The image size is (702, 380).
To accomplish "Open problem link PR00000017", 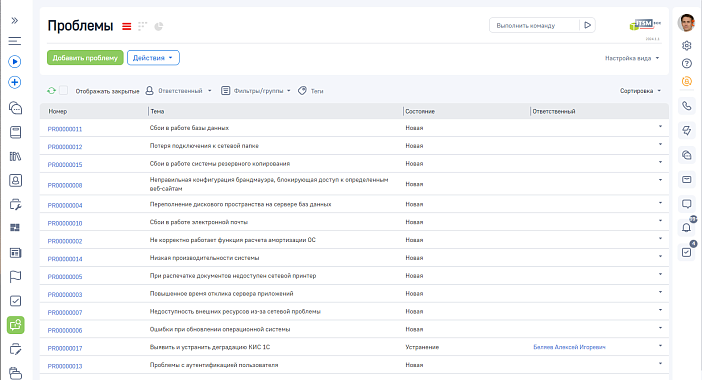I will [x=65, y=348].
